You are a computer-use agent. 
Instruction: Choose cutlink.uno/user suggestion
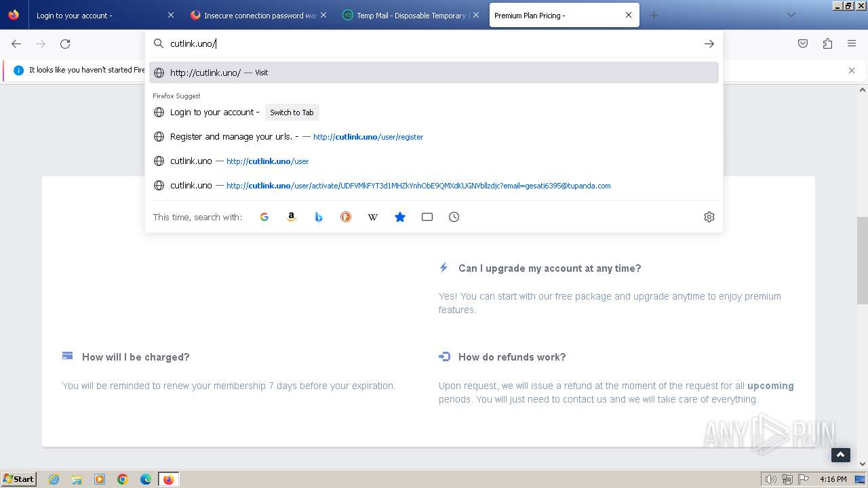tap(434, 161)
